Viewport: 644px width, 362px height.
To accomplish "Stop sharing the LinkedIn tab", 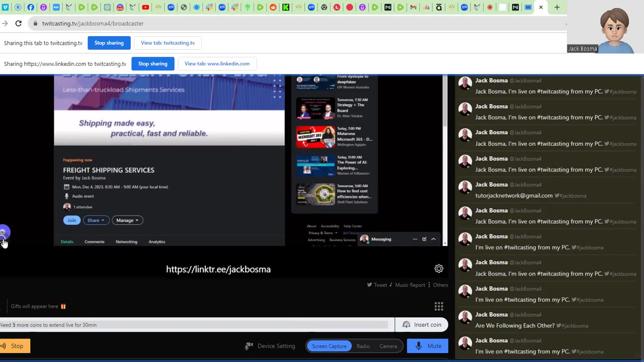I will [x=153, y=64].
